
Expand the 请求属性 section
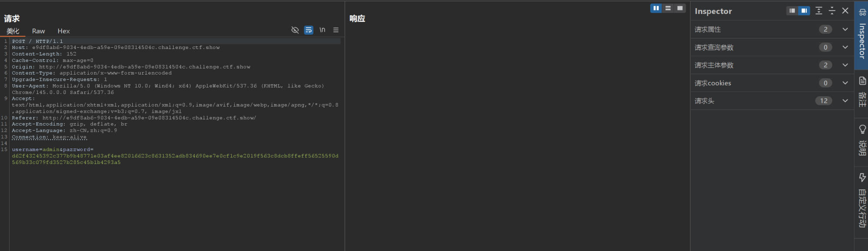click(x=845, y=29)
